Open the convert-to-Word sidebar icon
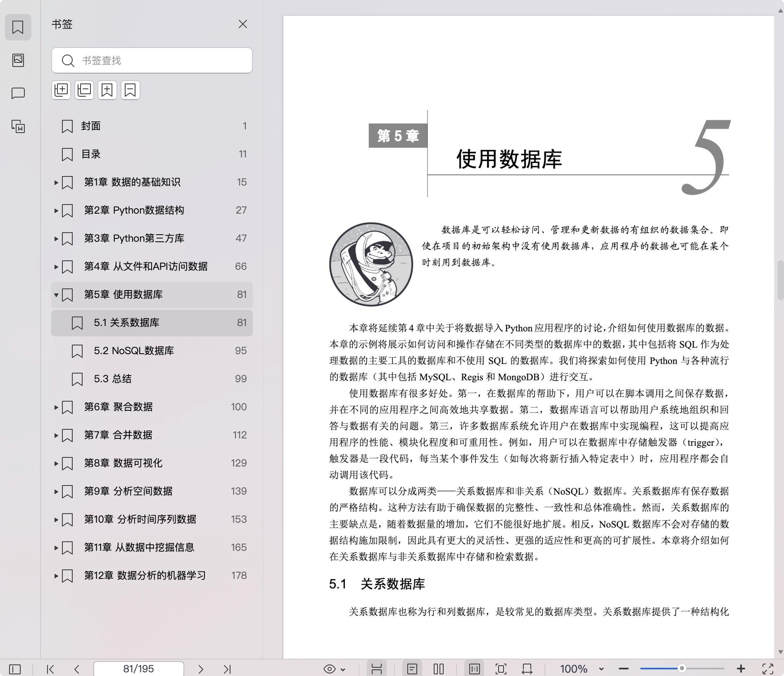Image resolution: width=784 pixels, height=676 pixels. [x=18, y=126]
